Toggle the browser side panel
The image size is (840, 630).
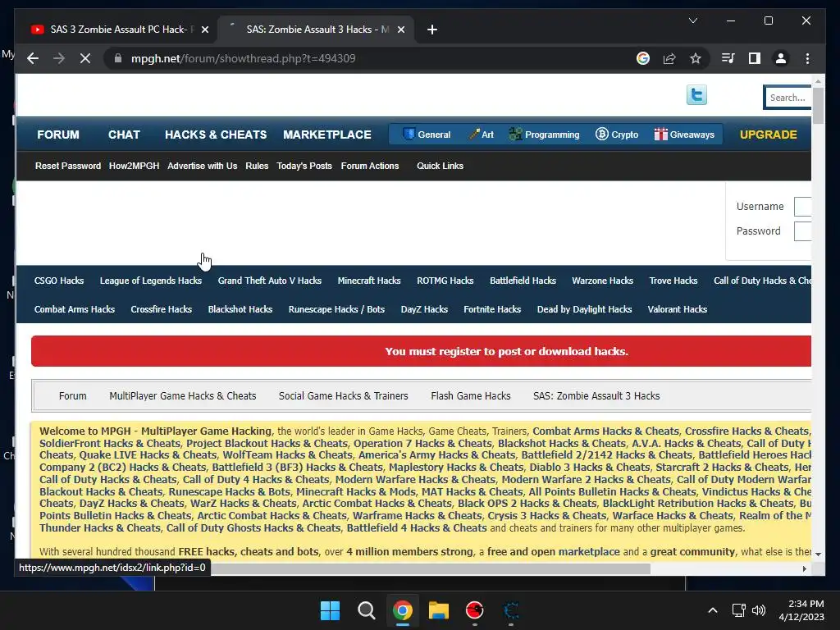755,58
